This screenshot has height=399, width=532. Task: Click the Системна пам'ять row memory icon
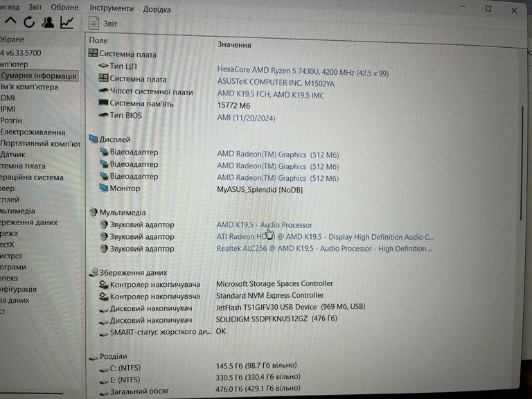pyautogui.click(x=103, y=102)
